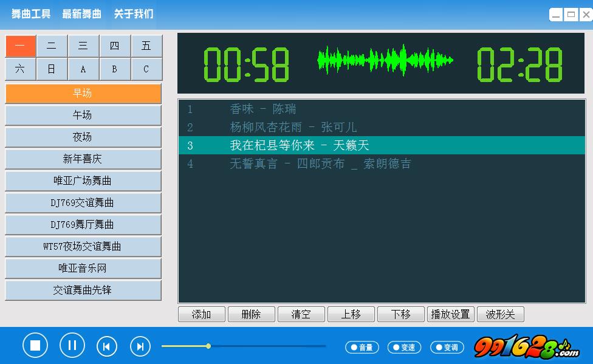Select day tab 一
The image size is (593, 364).
click(21, 46)
